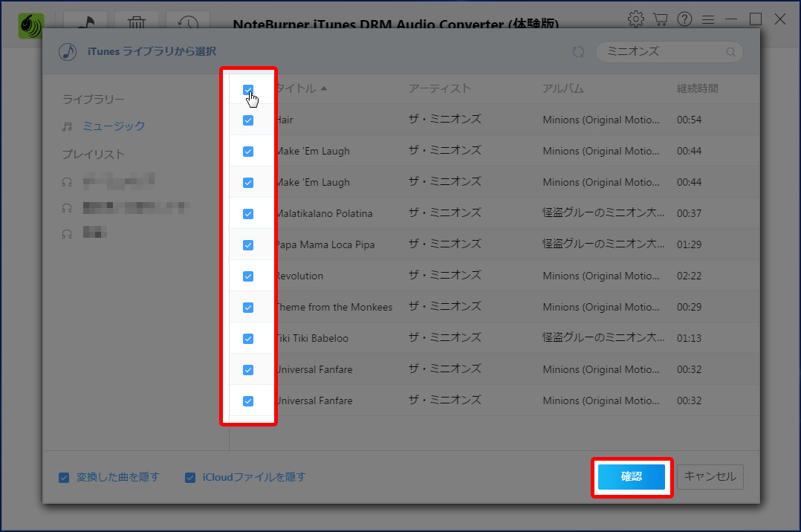Click the search field containing ミニオンズ
801x532 pixels.
(x=661, y=52)
